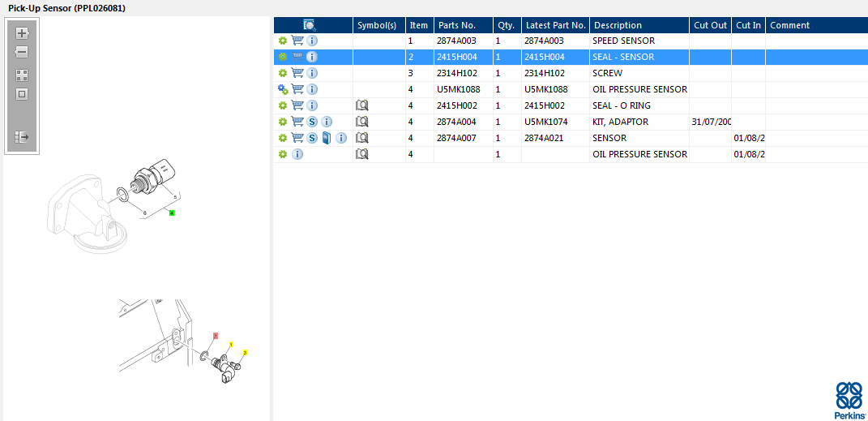Click the Perkins logo
Image resolution: width=868 pixels, height=421 pixels.
pyautogui.click(x=849, y=400)
